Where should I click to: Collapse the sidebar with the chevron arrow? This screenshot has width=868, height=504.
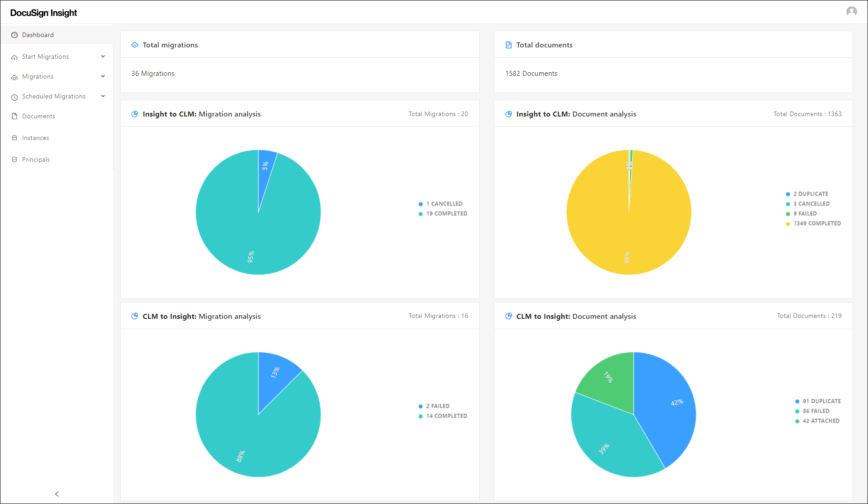click(x=56, y=494)
